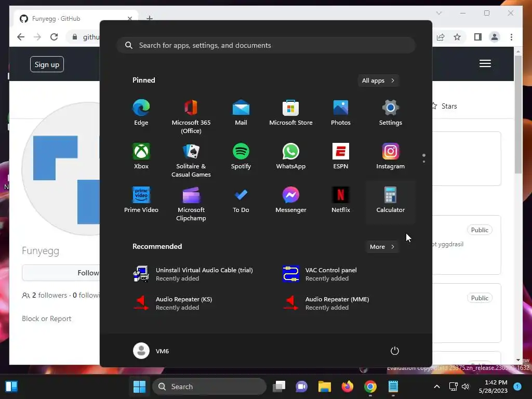Launch Spotify from pinned apps

(x=241, y=156)
